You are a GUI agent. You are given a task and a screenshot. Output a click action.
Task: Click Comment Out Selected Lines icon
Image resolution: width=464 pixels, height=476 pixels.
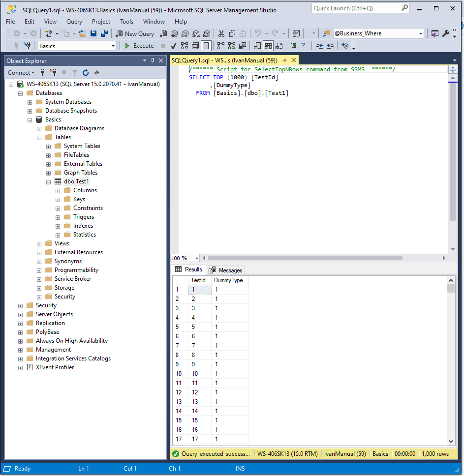[x=294, y=46]
